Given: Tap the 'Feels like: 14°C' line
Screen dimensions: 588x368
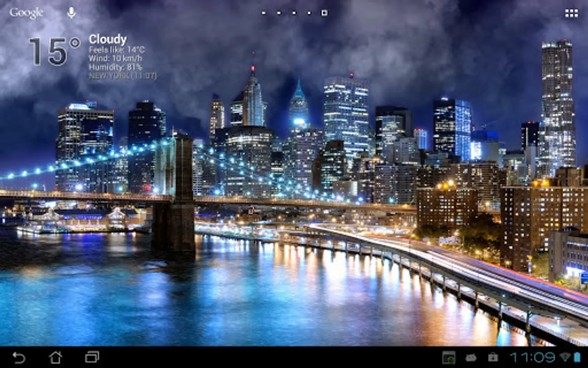Looking at the screenshot, I should 117,50.
